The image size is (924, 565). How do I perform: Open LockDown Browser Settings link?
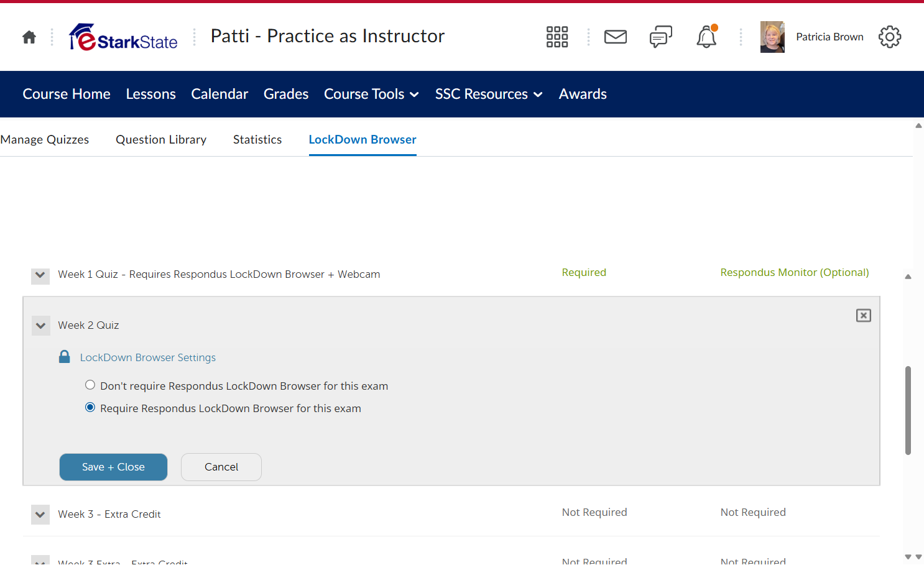coord(148,357)
